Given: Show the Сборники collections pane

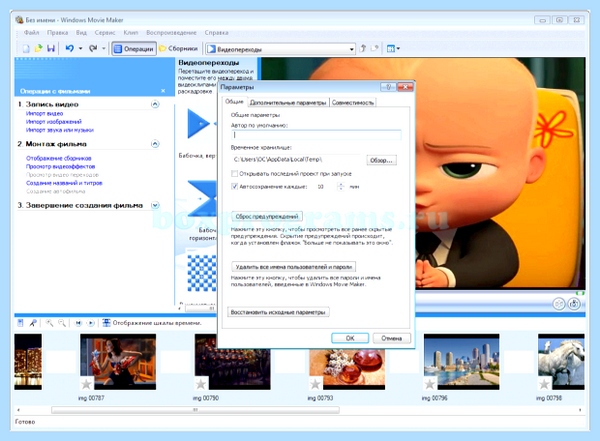Looking at the screenshot, I should tap(179, 49).
